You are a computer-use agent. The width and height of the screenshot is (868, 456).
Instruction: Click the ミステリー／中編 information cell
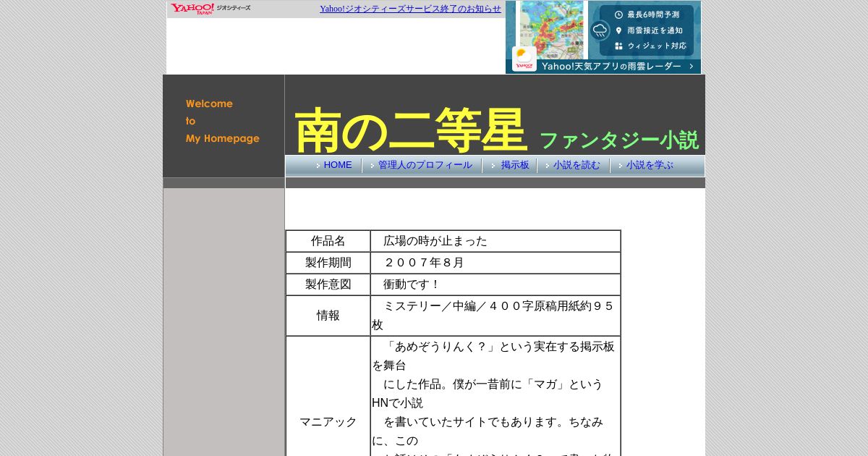click(495, 316)
